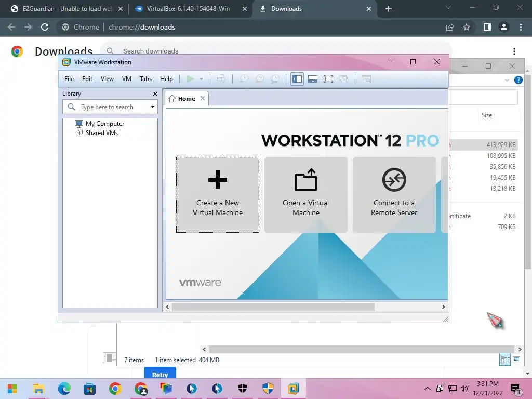Open the Tabs menu

(145, 79)
